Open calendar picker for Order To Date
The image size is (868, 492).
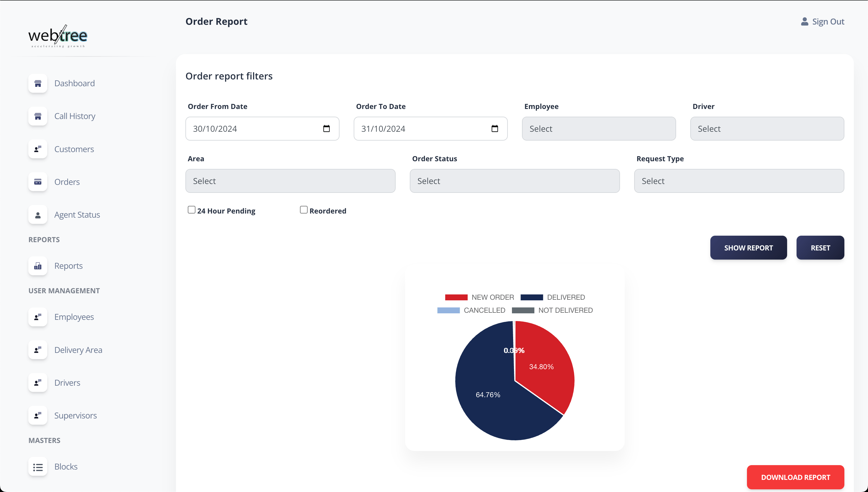click(495, 129)
